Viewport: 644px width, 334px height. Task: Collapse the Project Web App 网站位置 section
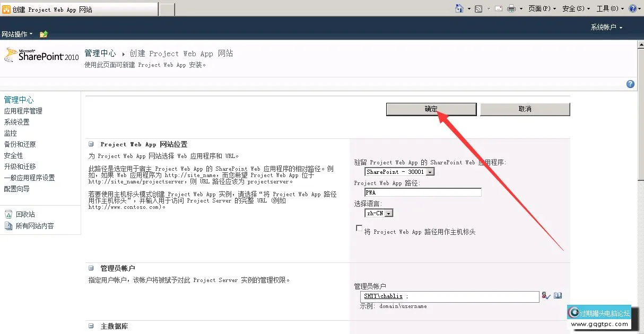coord(91,144)
